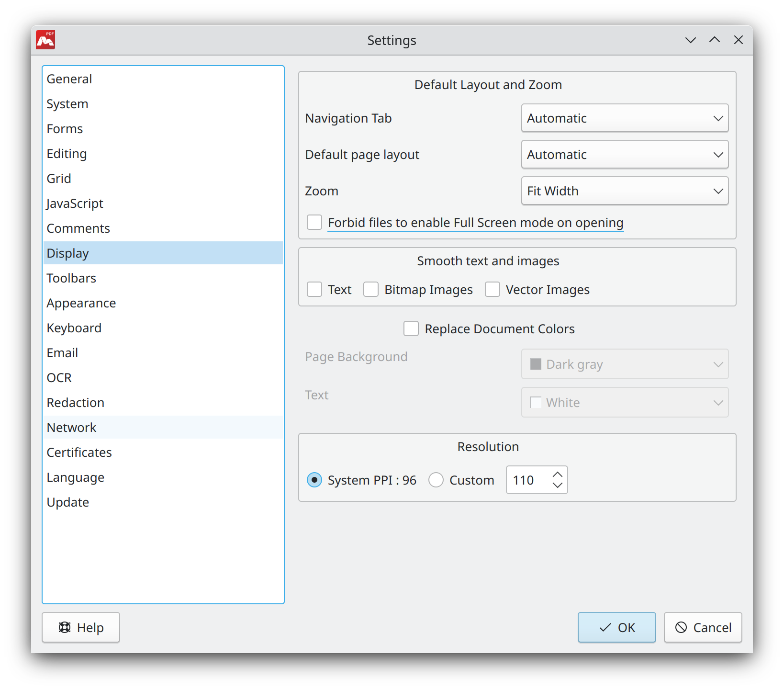This screenshot has height=690, width=784.
Task: Click the window roll-down chevron icon
Action: pos(690,40)
